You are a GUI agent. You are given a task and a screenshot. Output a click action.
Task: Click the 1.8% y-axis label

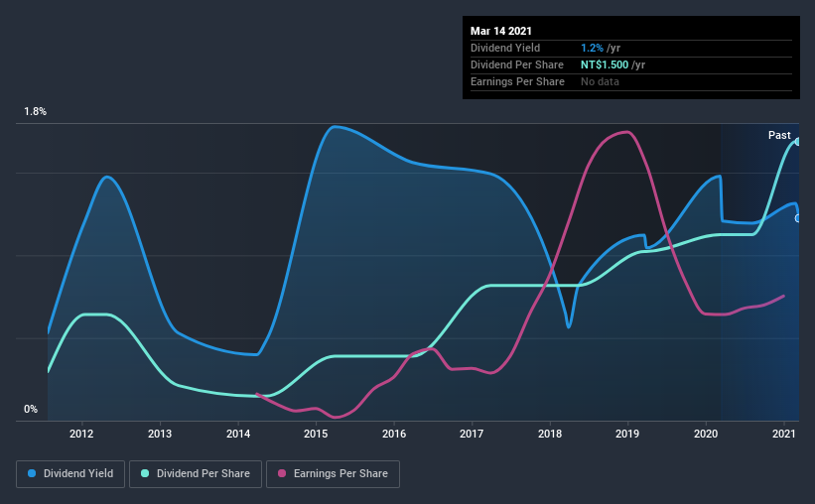(x=36, y=112)
